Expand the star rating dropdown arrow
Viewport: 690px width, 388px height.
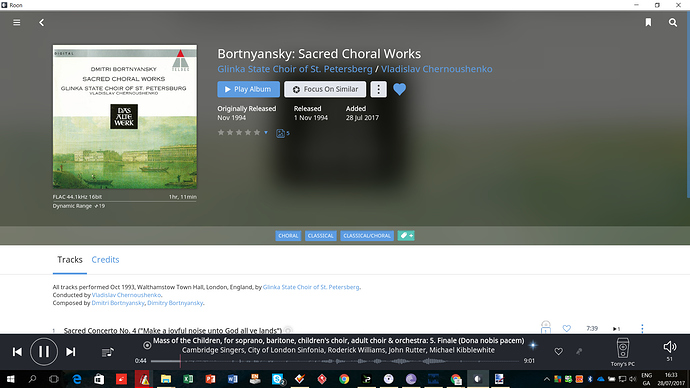266,132
